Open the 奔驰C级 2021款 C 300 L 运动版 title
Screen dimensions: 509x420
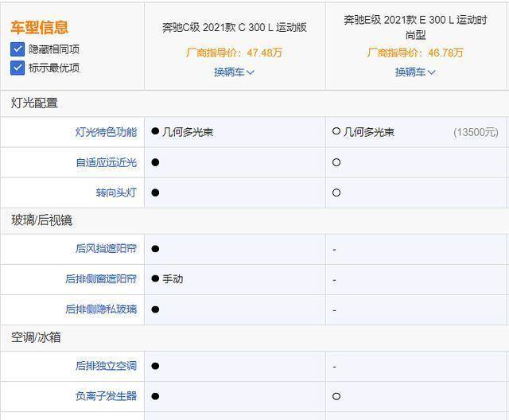click(235, 27)
